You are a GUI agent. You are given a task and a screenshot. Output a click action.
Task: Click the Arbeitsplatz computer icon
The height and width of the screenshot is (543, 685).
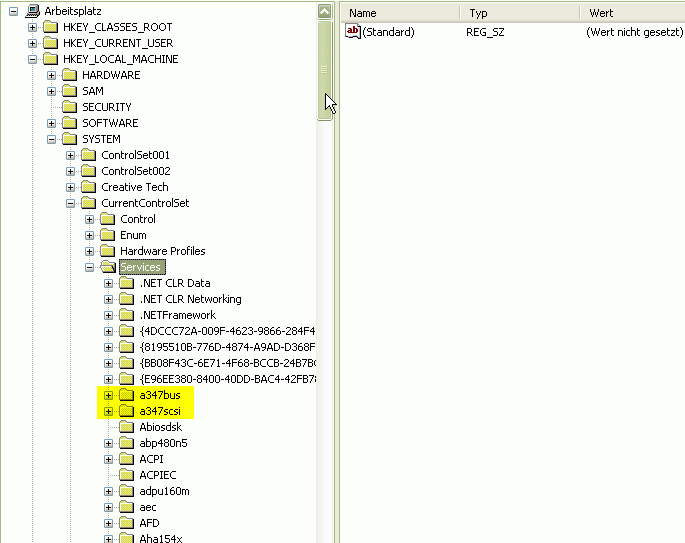[32, 11]
